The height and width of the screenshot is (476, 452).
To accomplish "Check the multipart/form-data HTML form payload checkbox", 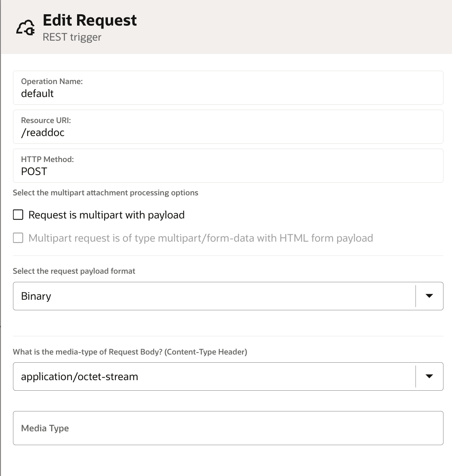I will (18, 238).
